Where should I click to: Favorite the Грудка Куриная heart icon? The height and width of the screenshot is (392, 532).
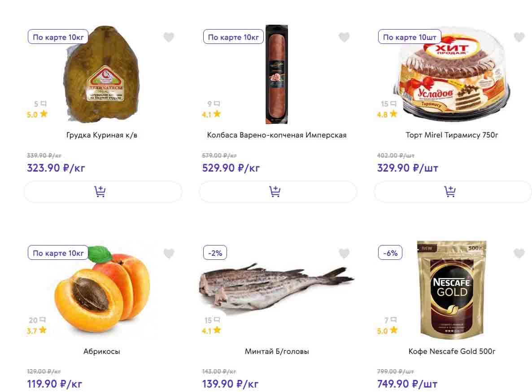tap(169, 37)
